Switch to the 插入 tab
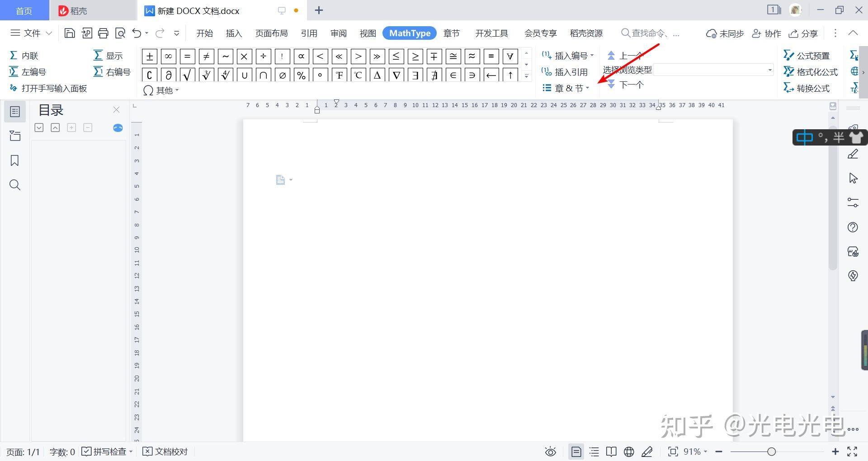 tap(234, 33)
